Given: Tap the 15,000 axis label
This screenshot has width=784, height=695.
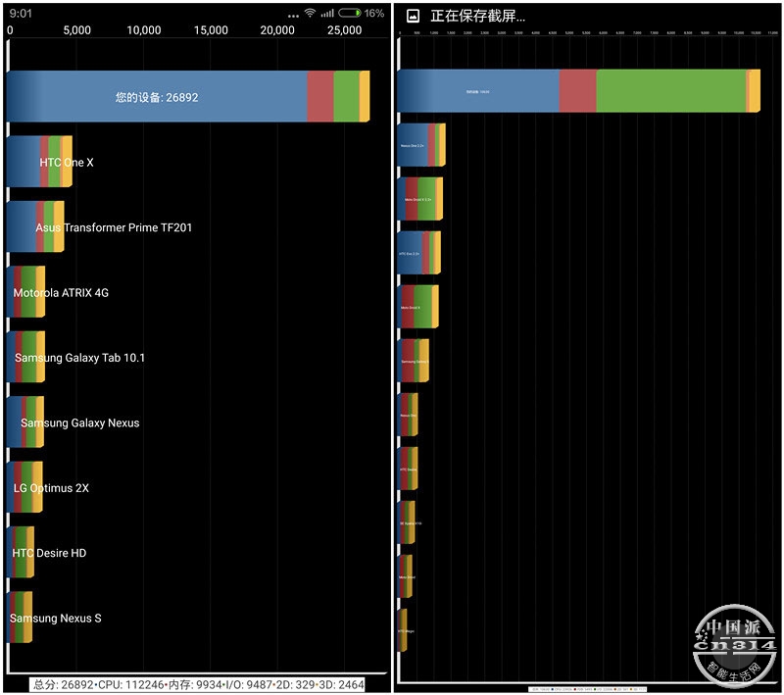Looking at the screenshot, I should (x=211, y=30).
